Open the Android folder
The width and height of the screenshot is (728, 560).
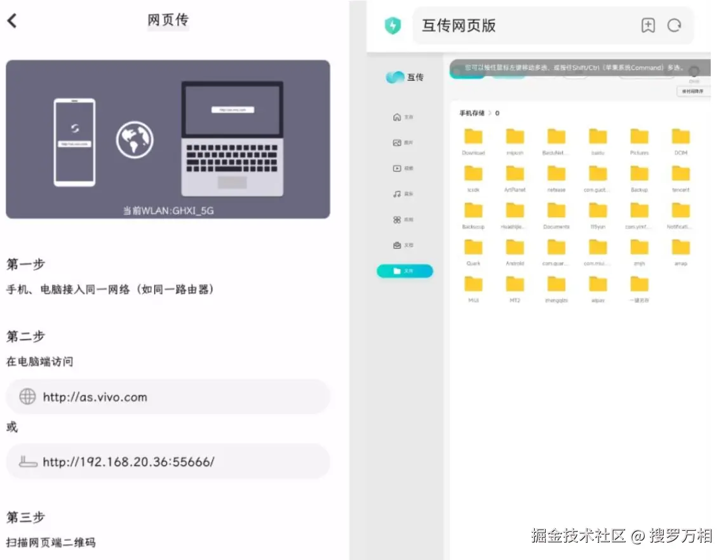[515, 253]
